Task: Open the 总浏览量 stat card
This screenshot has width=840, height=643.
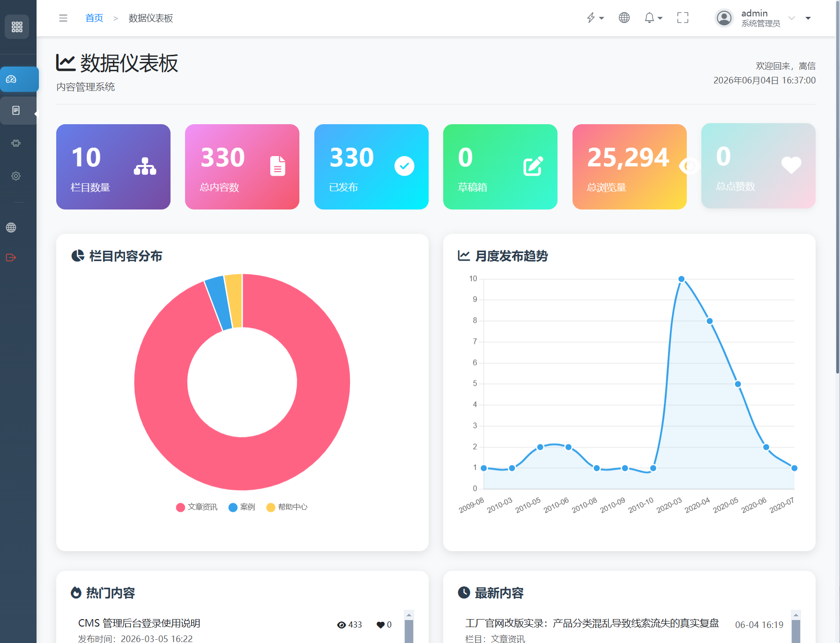Action: [630, 167]
